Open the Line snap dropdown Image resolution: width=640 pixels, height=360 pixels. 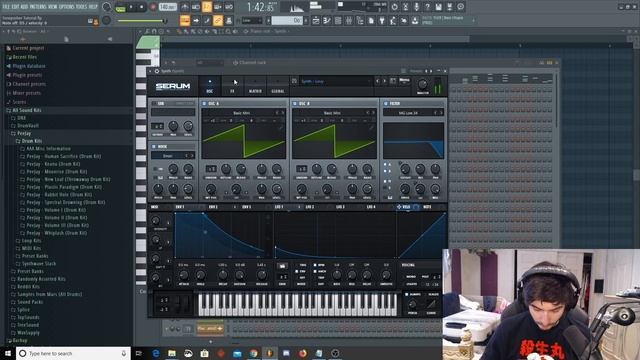[252, 20]
